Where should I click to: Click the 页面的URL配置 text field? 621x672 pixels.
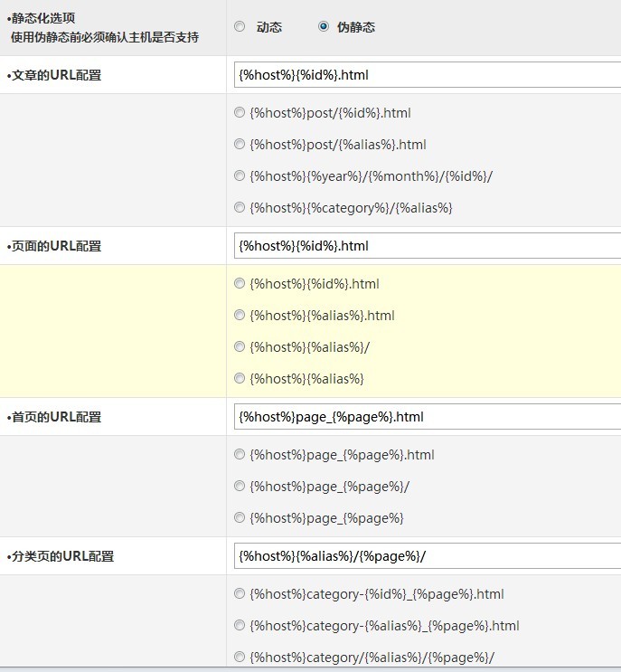pos(427,246)
